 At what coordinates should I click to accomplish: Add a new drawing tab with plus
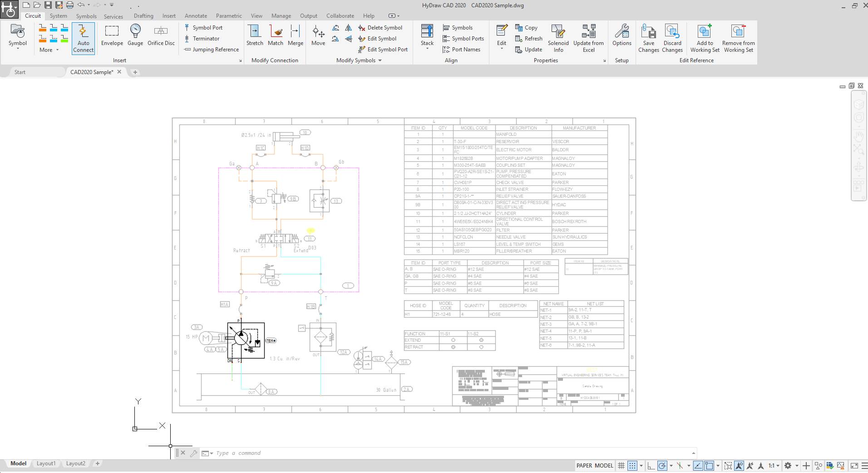pyautogui.click(x=135, y=72)
